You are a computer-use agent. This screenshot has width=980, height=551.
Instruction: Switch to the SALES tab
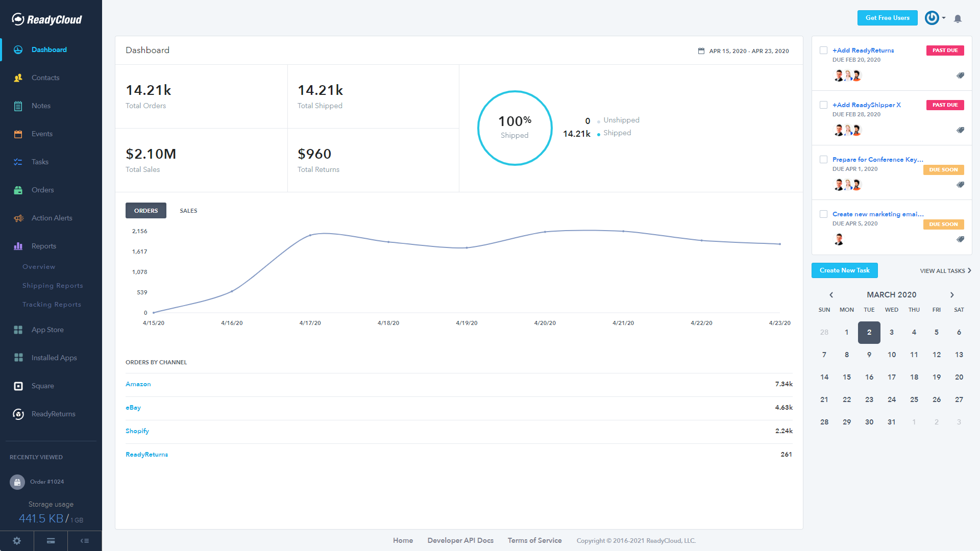click(x=188, y=211)
